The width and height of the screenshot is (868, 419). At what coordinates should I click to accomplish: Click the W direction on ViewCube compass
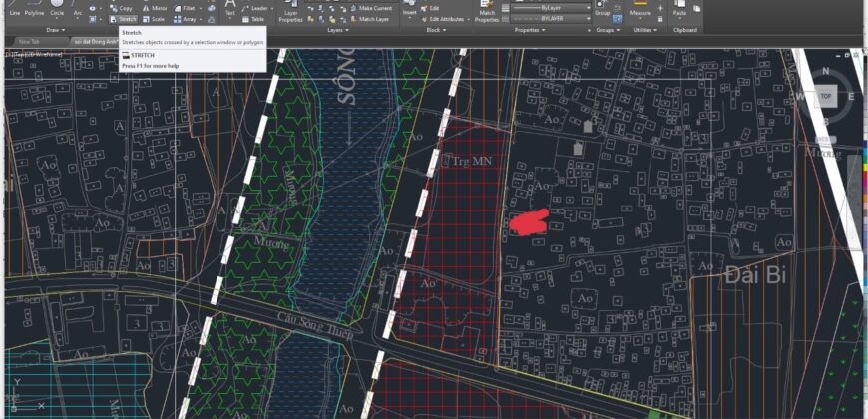(x=800, y=97)
